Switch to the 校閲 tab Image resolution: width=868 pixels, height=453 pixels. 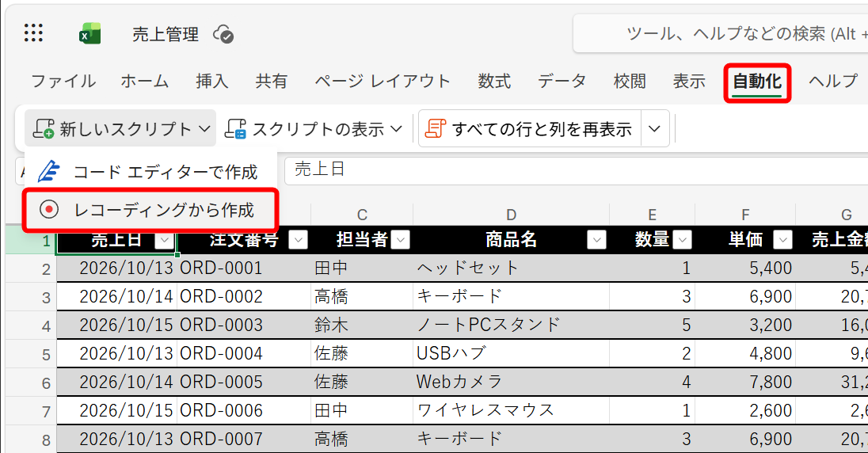630,82
